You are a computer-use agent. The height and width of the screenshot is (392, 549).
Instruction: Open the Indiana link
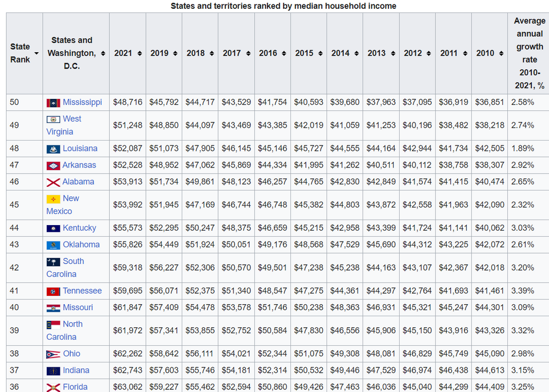point(76,371)
